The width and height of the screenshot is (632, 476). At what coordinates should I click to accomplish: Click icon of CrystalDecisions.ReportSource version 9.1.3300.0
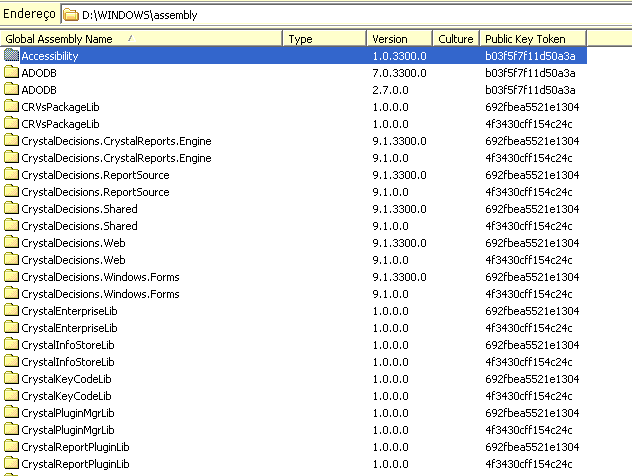point(11,175)
